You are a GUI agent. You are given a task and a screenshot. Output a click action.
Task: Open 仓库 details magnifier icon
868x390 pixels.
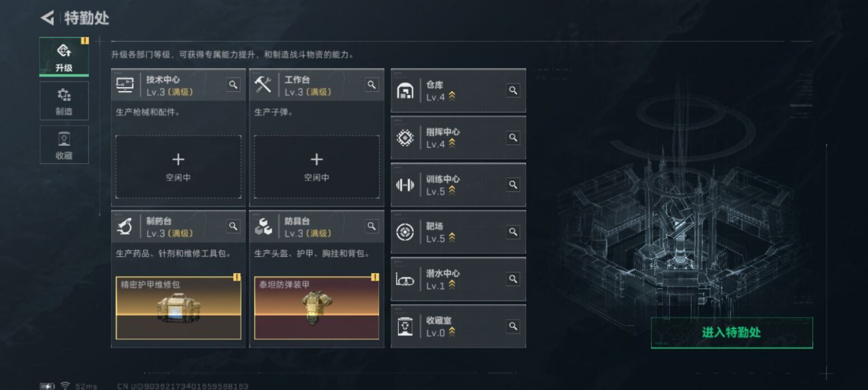[x=513, y=90]
